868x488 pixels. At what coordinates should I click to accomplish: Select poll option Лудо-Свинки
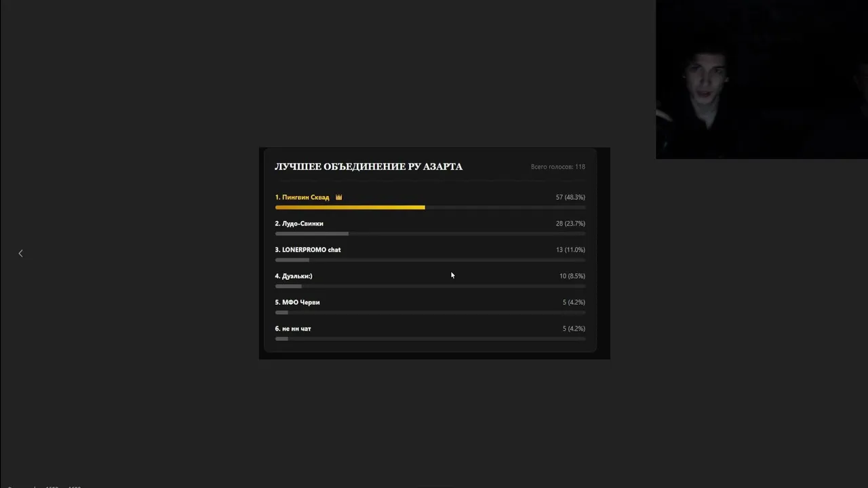tap(299, 224)
